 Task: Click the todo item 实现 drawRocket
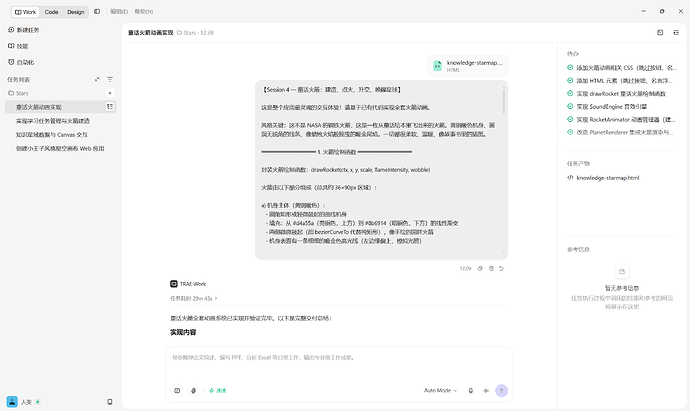(x=622, y=94)
